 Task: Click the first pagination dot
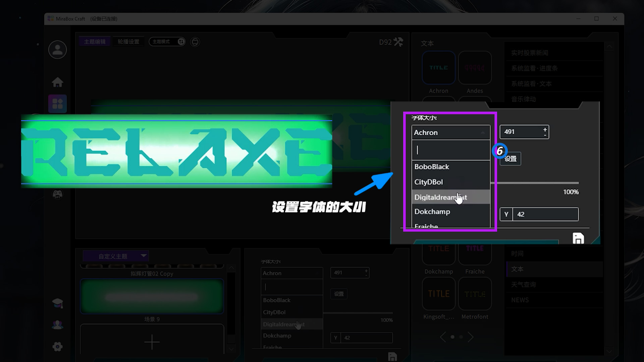452,337
